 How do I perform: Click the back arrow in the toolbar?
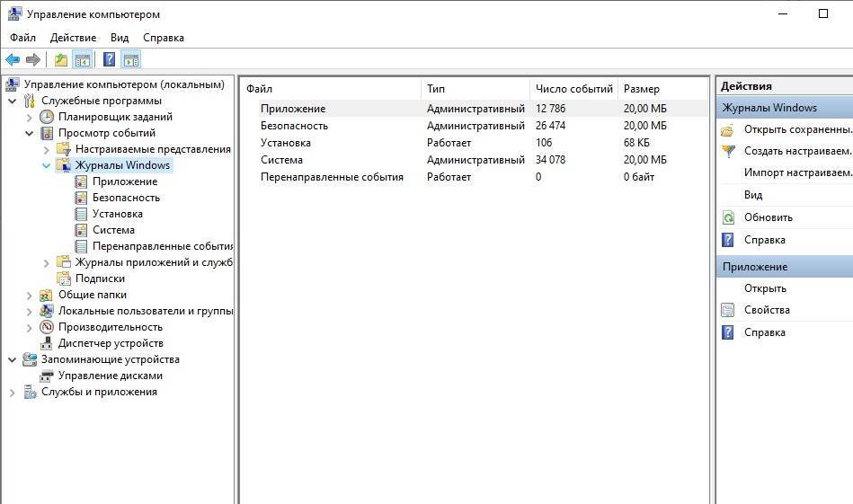[12, 60]
